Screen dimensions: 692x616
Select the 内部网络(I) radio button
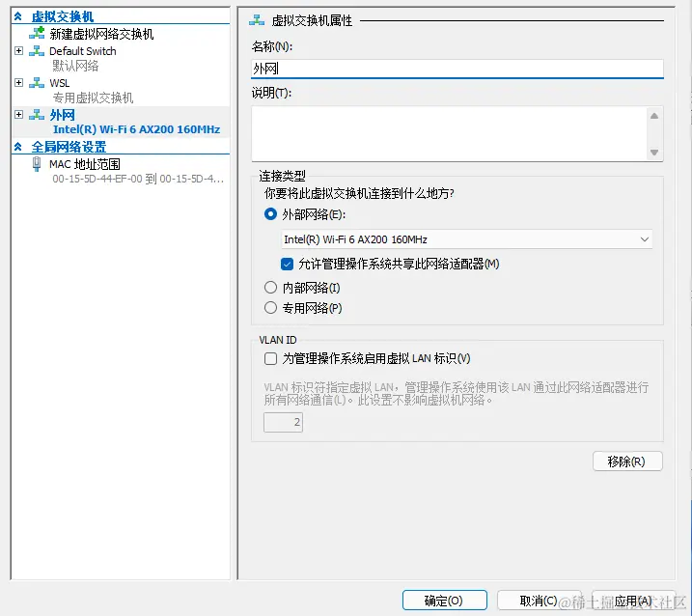pyautogui.click(x=270, y=288)
